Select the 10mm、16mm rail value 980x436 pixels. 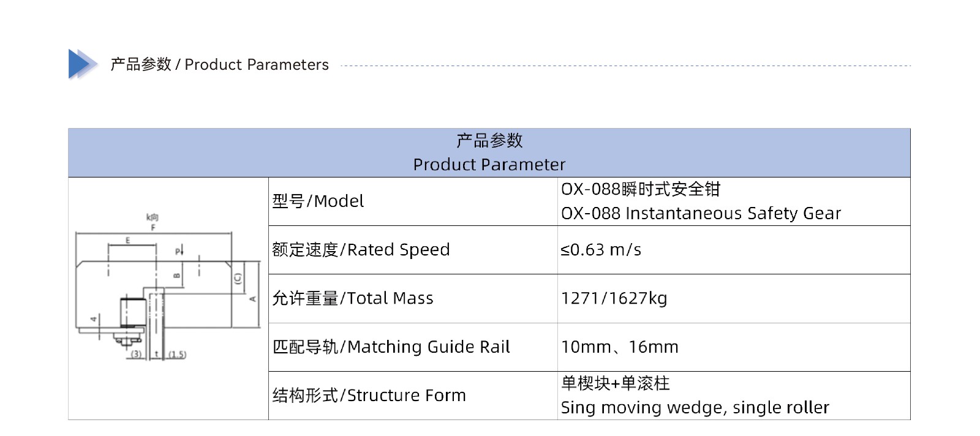coord(619,347)
